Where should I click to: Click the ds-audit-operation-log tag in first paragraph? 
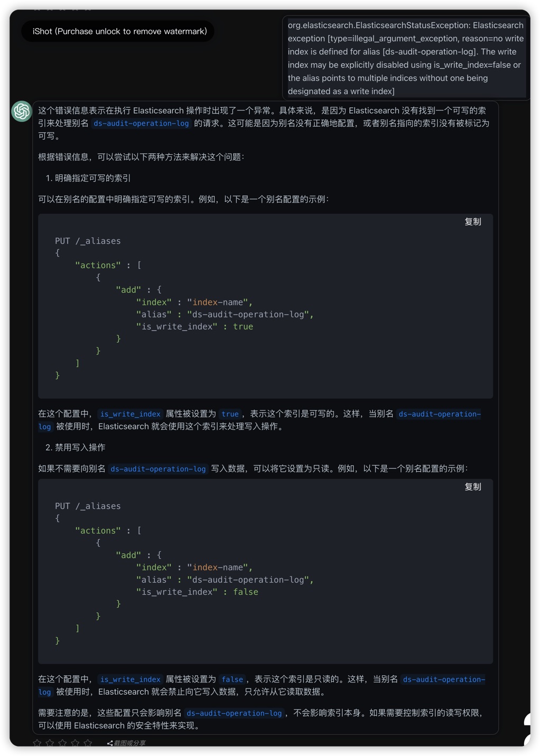141,124
